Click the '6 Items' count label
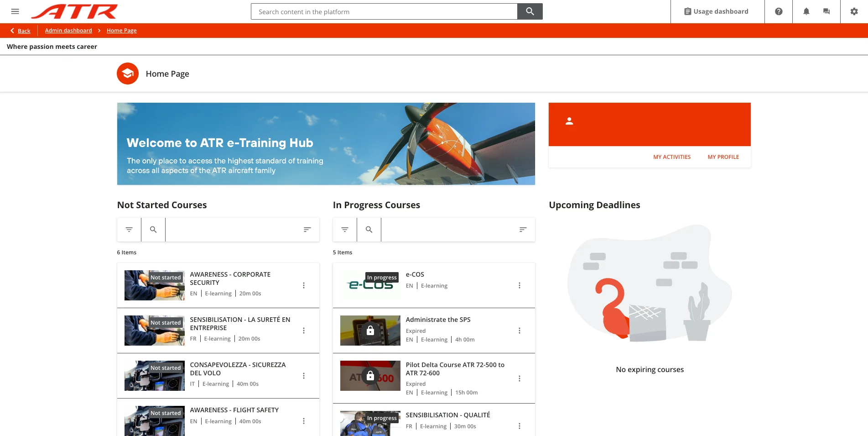Image resolution: width=868 pixels, height=436 pixels. pos(127,252)
